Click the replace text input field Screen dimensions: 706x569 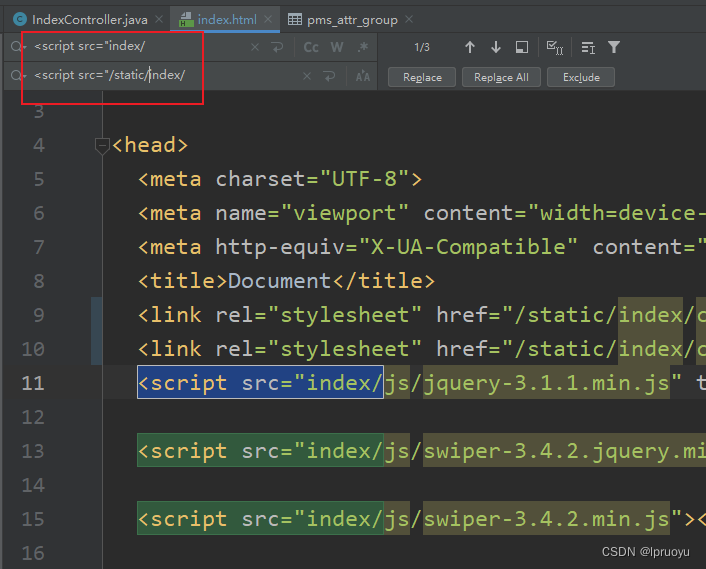point(164,75)
